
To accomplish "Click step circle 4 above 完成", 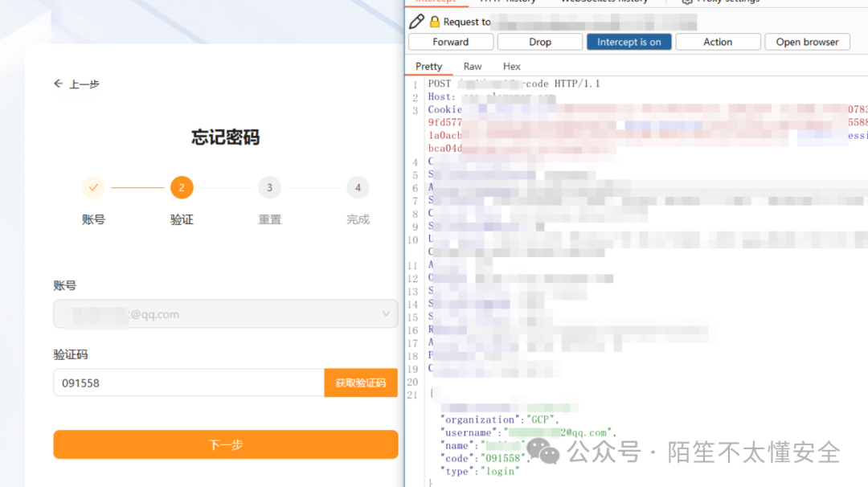I will (x=358, y=187).
